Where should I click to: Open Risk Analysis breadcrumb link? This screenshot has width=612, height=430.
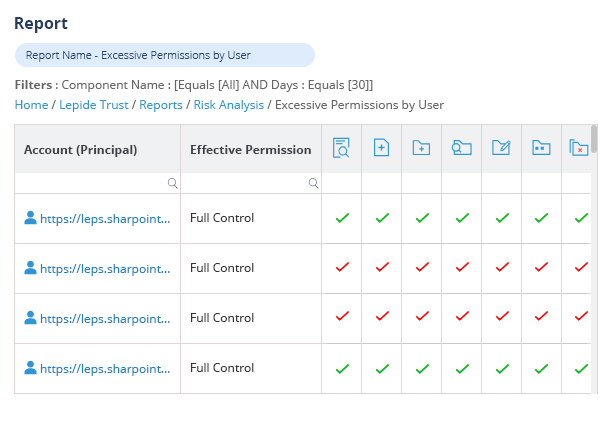click(x=228, y=104)
